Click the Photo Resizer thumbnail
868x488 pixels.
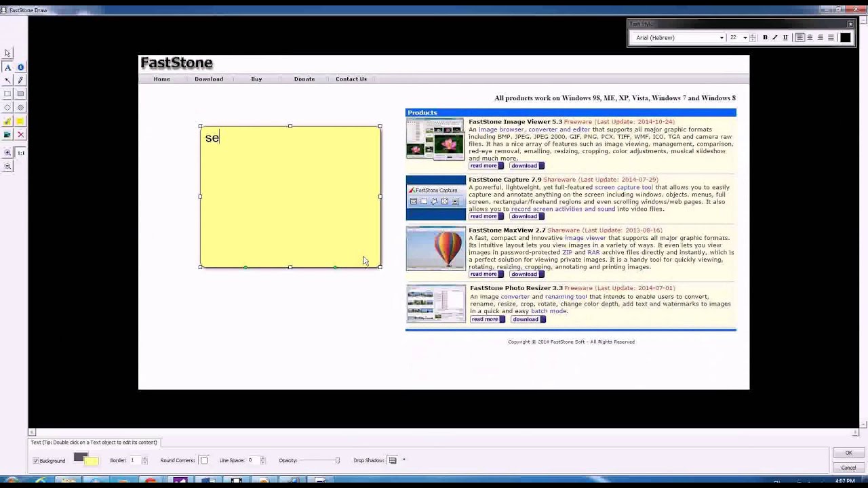(436, 304)
